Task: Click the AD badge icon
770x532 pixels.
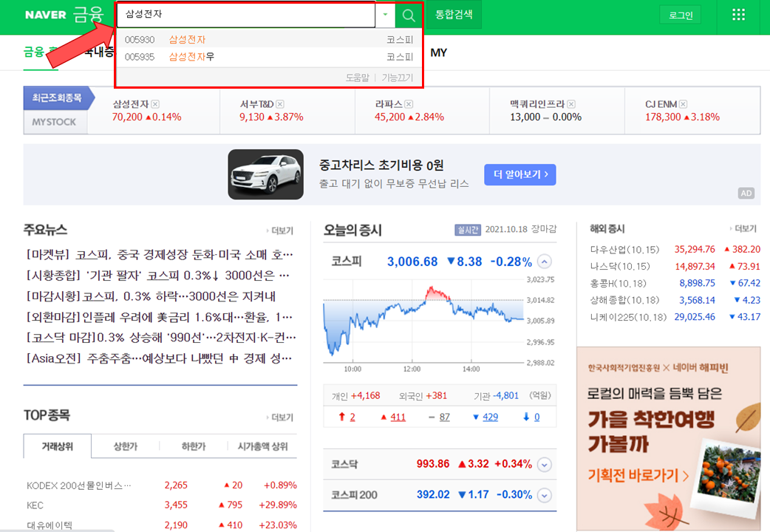Action: [x=746, y=193]
